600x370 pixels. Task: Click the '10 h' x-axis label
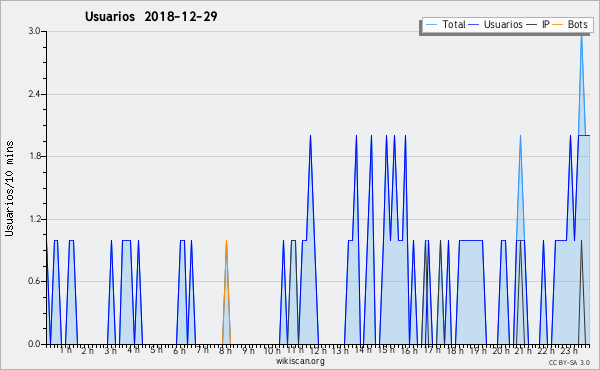click(272, 350)
